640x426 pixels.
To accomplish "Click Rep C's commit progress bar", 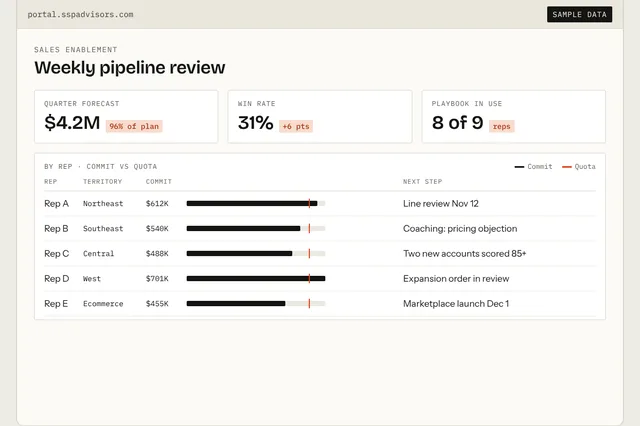I will (x=256, y=253).
